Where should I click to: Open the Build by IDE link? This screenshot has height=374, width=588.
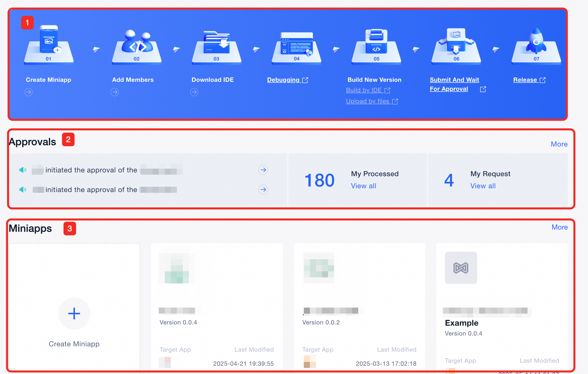coord(368,90)
